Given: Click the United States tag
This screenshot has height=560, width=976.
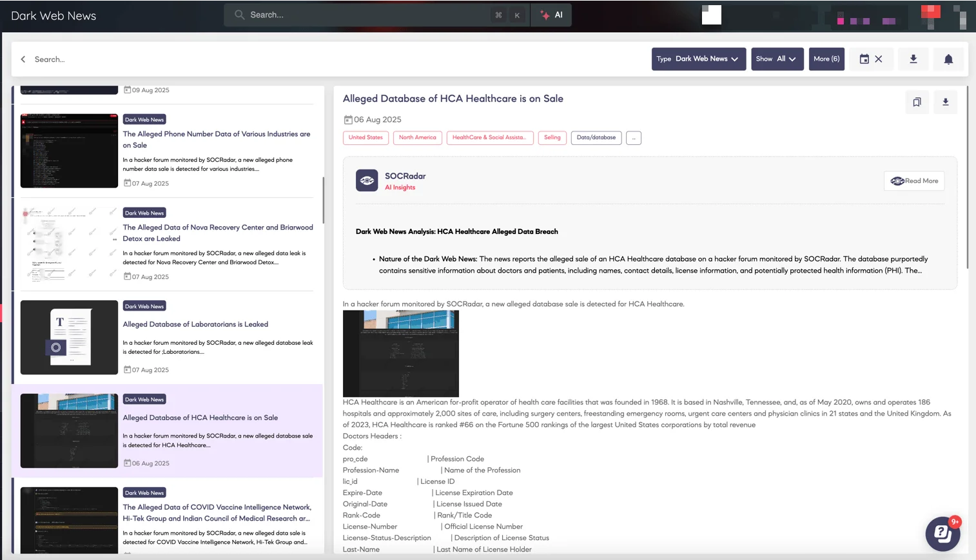Looking at the screenshot, I should pyautogui.click(x=366, y=138).
